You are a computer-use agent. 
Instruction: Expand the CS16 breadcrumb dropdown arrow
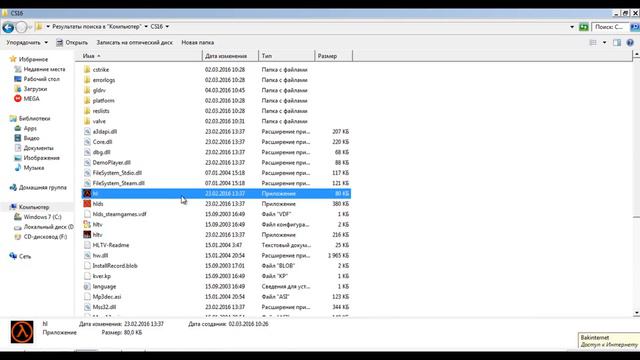[167, 27]
